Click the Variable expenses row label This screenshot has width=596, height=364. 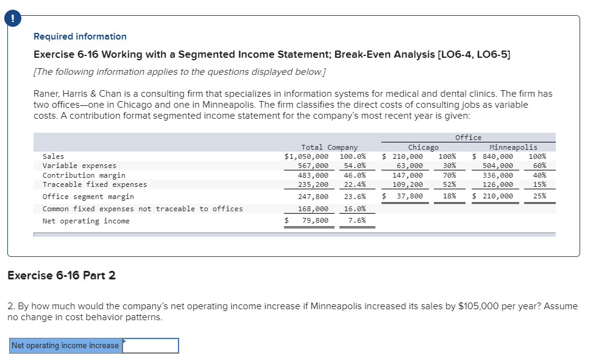(x=71, y=165)
